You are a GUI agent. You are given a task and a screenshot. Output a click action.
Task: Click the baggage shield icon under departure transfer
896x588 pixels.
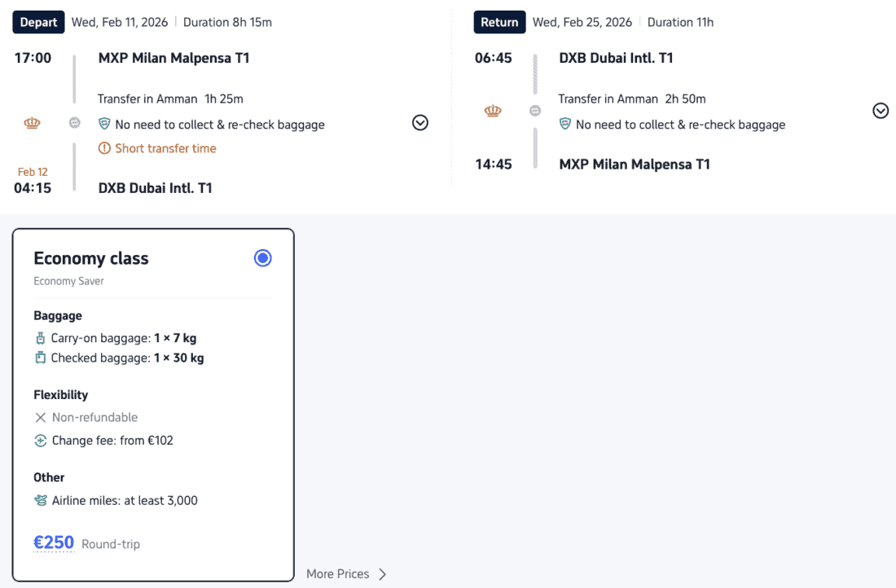[x=104, y=125]
